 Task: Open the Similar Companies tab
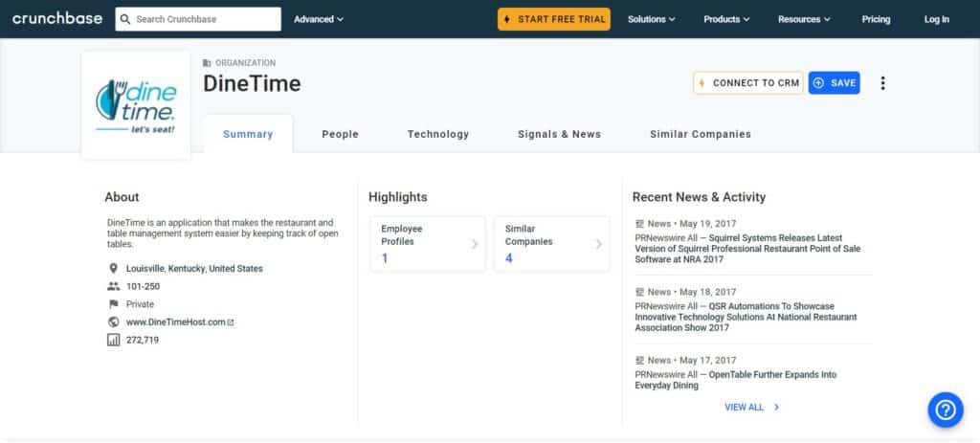pos(700,134)
